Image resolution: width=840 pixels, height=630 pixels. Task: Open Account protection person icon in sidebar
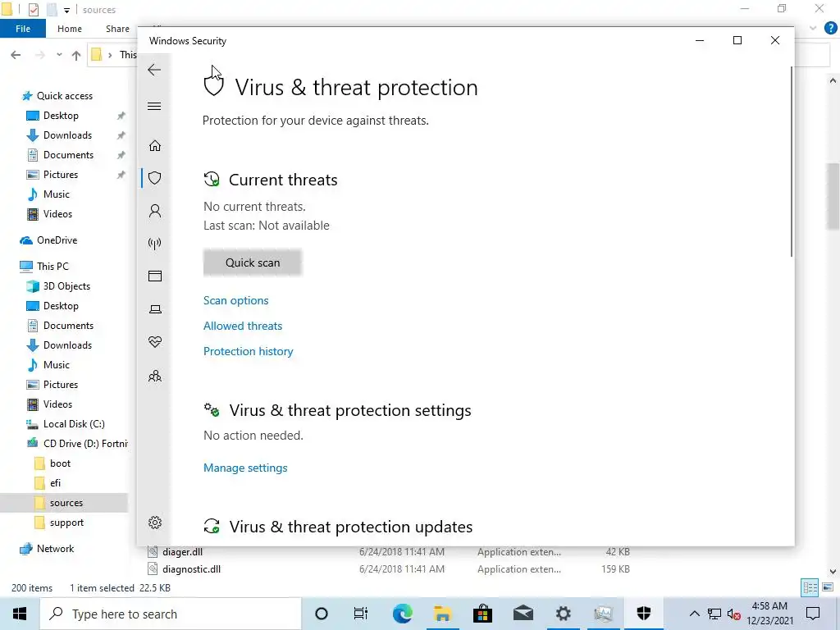[155, 211]
